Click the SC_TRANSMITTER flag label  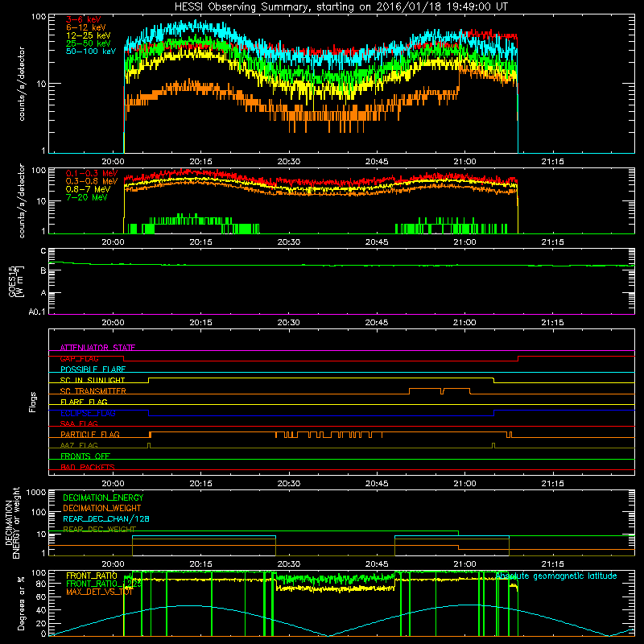[93, 391]
